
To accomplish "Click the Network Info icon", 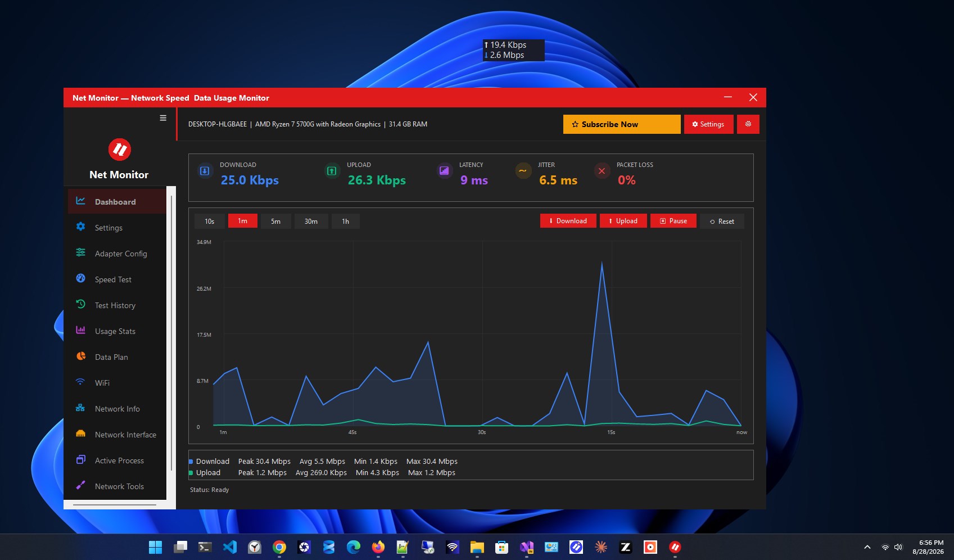I will click(x=80, y=408).
